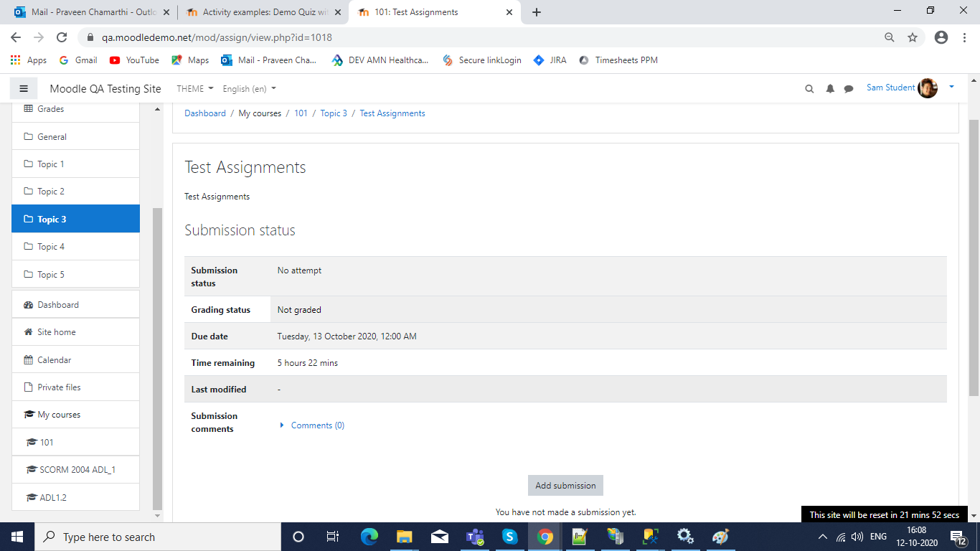
Task: Go to Topic 5 in sidebar
Action: point(75,274)
